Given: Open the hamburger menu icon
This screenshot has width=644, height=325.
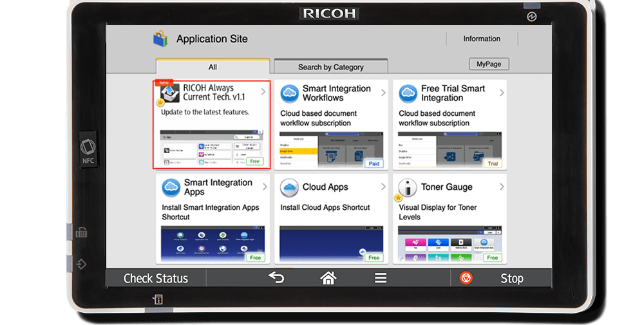Looking at the screenshot, I should [381, 278].
